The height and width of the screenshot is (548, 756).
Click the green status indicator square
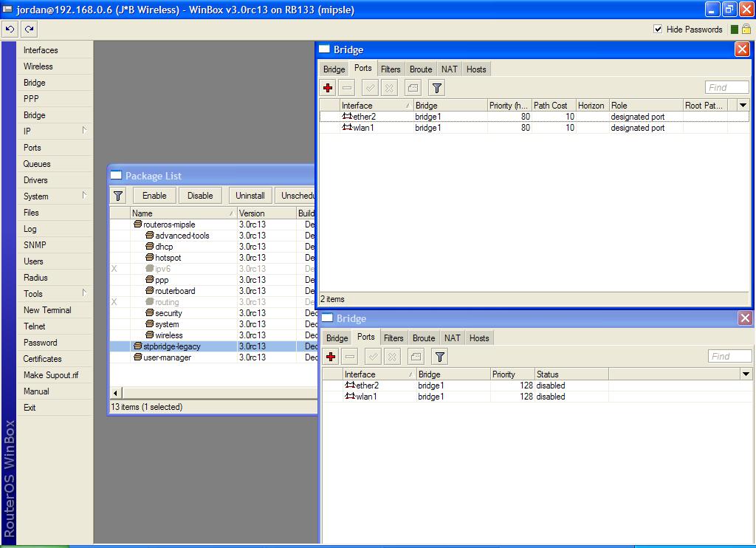735,30
